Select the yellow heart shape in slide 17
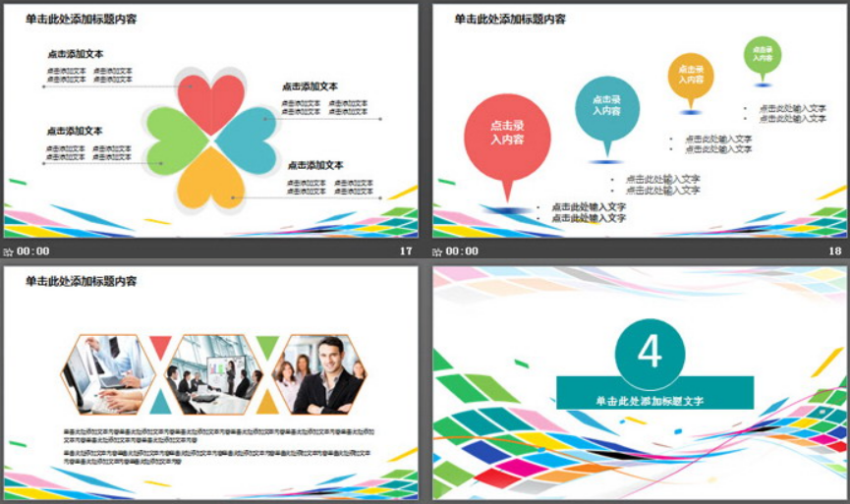Viewport: 850px width, 504px height. point(210,177)
